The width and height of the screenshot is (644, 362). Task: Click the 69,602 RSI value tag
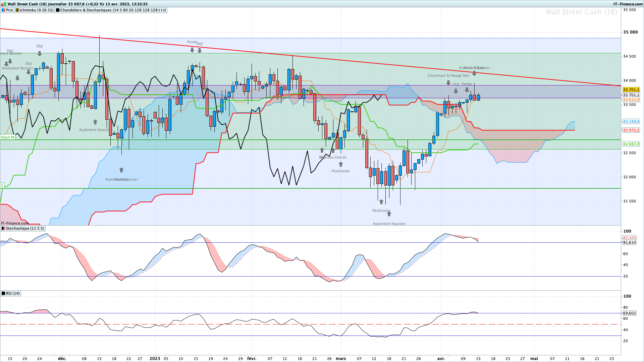coord(629,313)
